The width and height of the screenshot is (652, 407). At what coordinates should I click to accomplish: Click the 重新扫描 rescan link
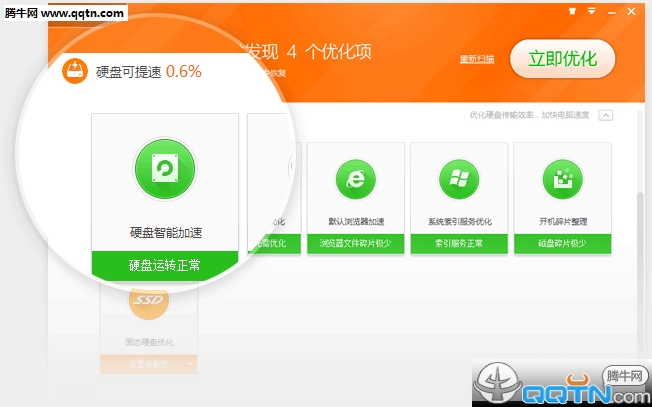(x=477, y=59)
